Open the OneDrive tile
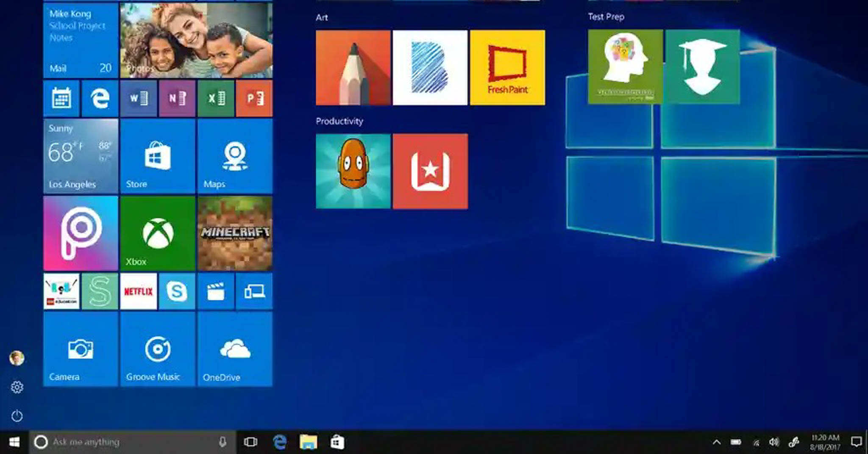This screenshot has width=868, height=454. click(235, 349)
